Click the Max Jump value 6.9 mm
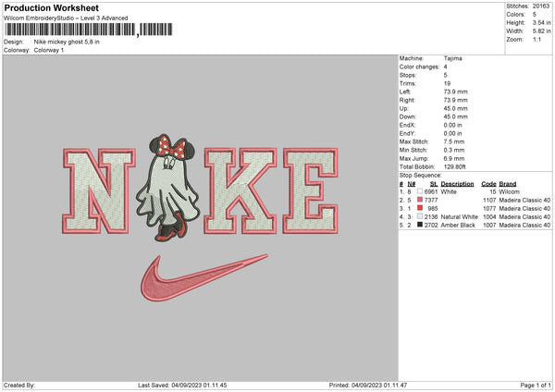This screenshot has height=392, width=555. click(x=454, y=158)
